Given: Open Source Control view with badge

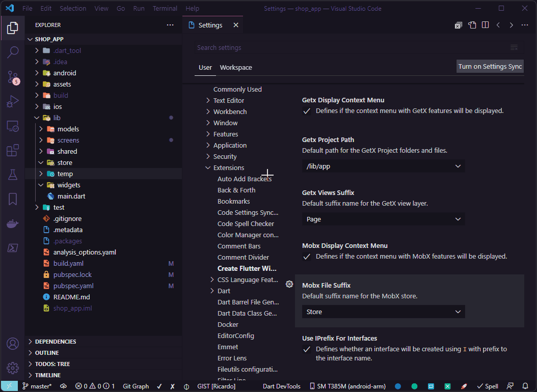Looking at the screenshot, I should 13,77.
